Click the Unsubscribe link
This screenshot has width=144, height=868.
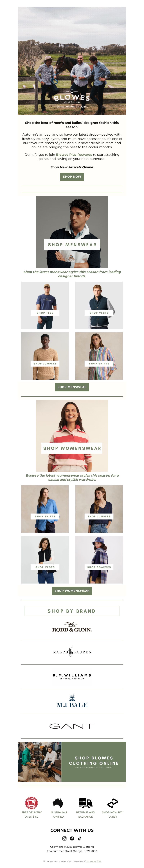coord(94,861)
